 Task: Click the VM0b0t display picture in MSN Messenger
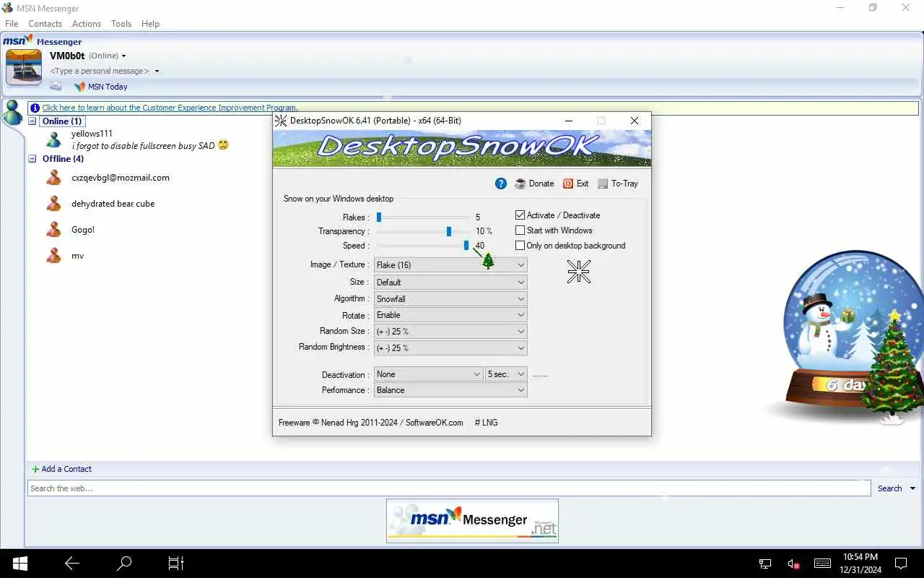24,68
